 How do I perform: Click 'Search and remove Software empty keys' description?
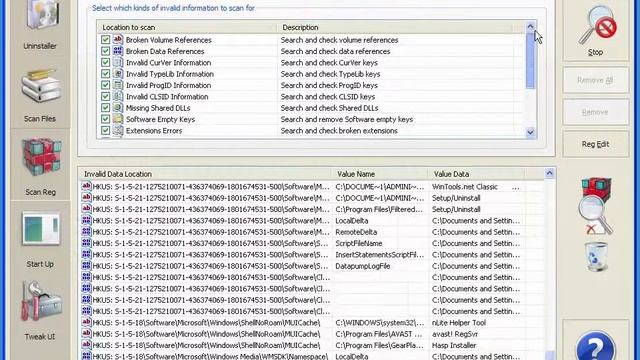point(347,119)
